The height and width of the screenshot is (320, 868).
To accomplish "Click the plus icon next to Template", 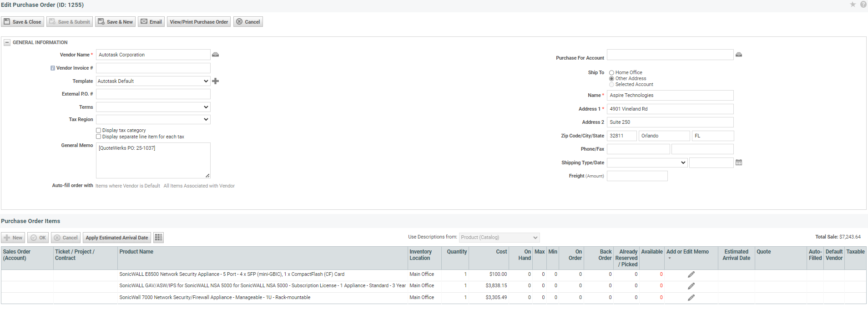I will coord(216,81).
